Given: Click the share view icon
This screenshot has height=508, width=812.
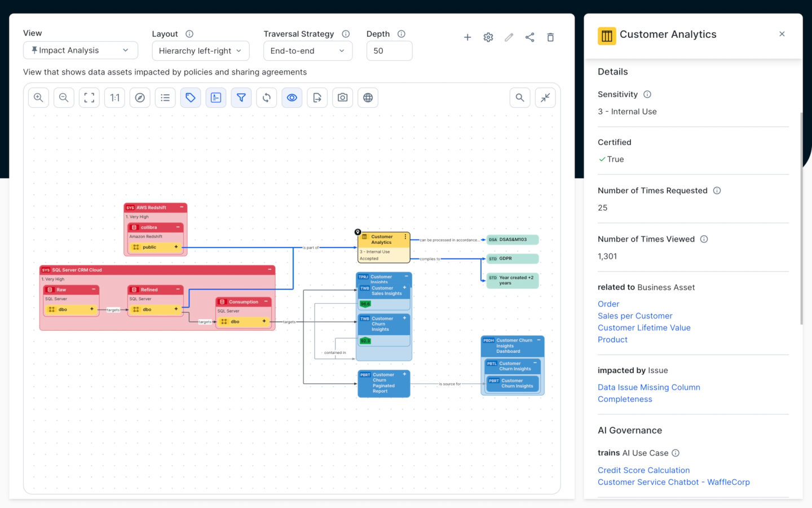Looking at the screenshot, I should point(529,37).
